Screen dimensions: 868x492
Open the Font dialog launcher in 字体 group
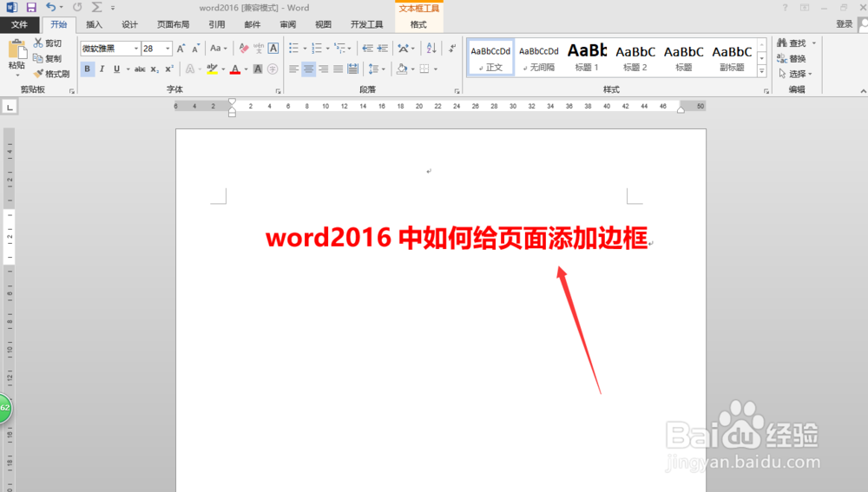pyautogui.click(x=278, y=91)
